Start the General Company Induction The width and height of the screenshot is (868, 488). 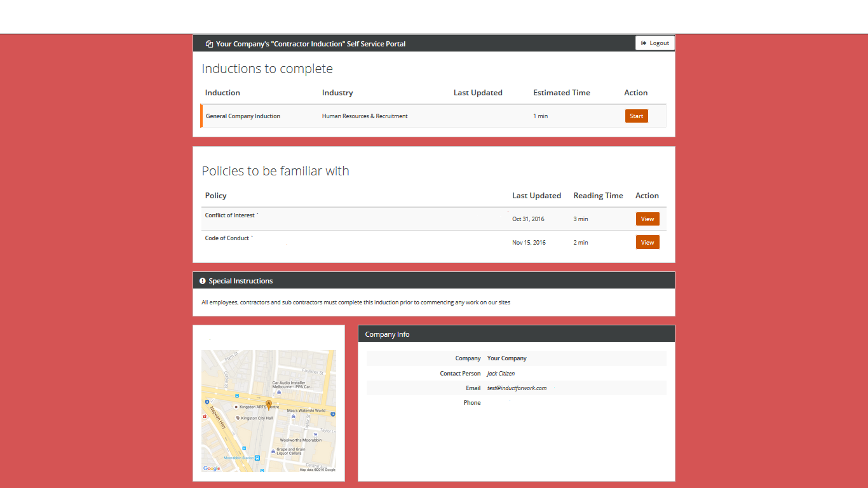tap(637, 116)
